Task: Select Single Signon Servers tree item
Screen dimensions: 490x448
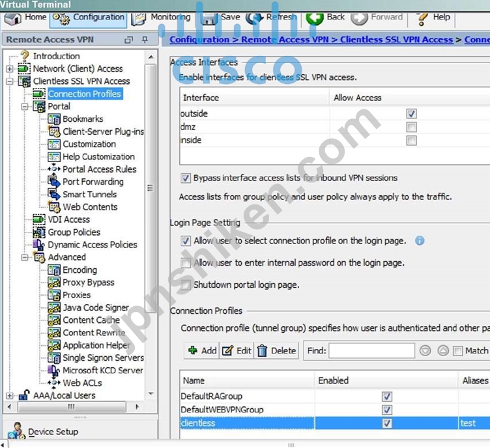Action: tap(104, 357)
